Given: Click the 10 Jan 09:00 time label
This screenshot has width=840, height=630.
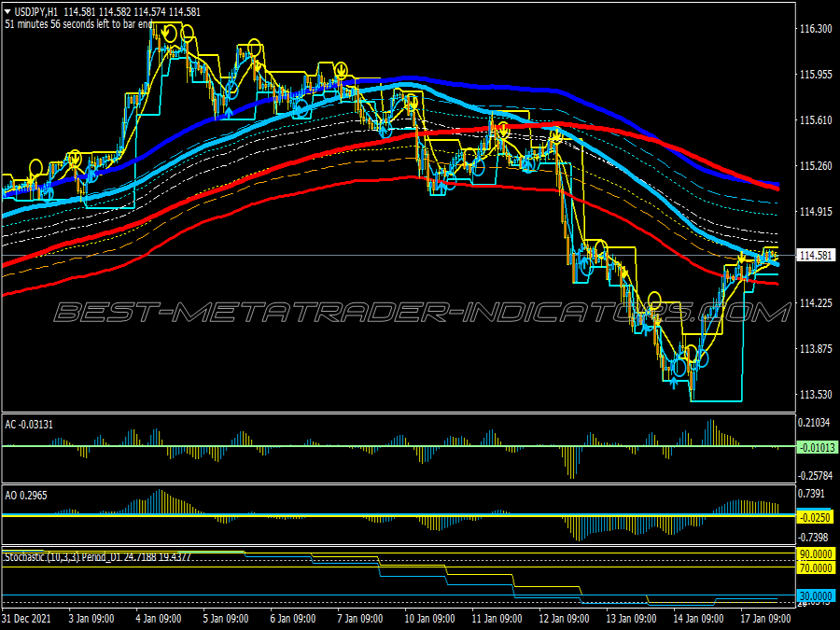Looking at the screenshot, I should (x=429, y=618).
